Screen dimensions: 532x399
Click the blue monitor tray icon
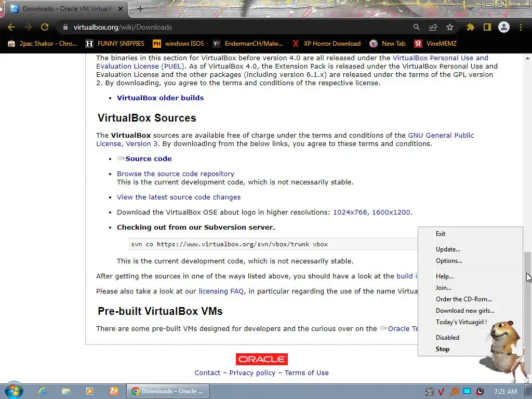[x=467, y=391]
